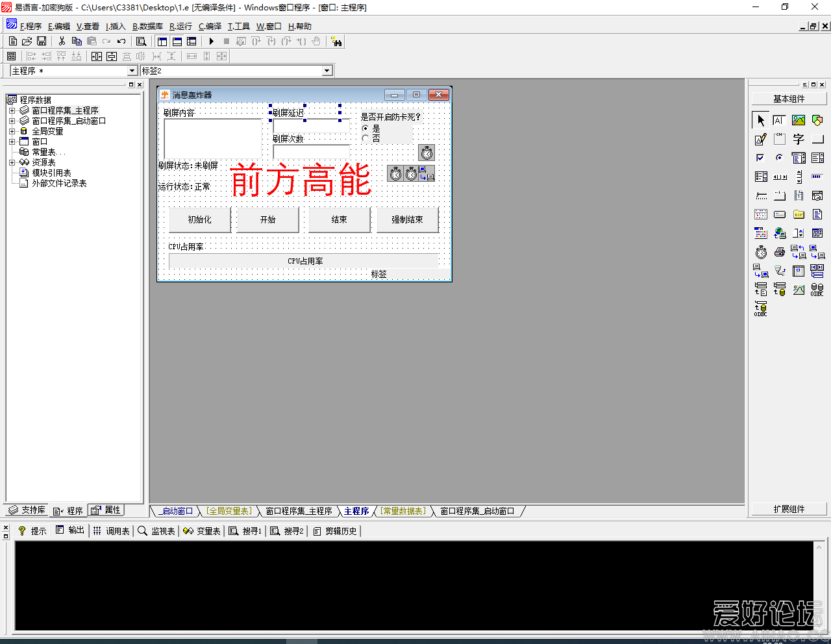
Task: Select the 否 radio button on form
Action: pyautogui.click(x=366, y=138)
